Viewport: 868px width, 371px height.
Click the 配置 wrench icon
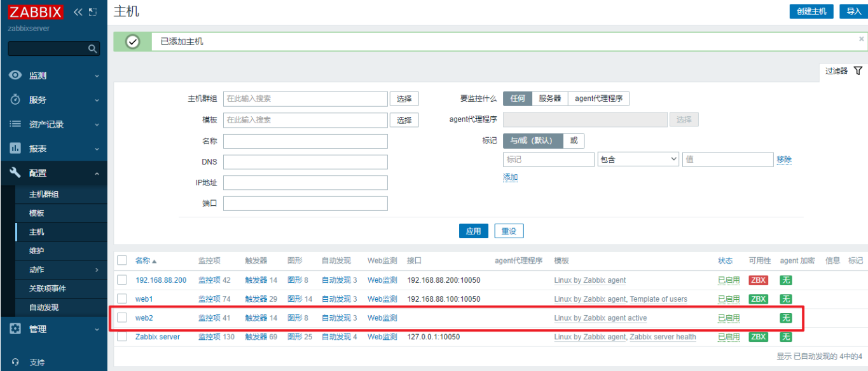(x=16, y=173)
